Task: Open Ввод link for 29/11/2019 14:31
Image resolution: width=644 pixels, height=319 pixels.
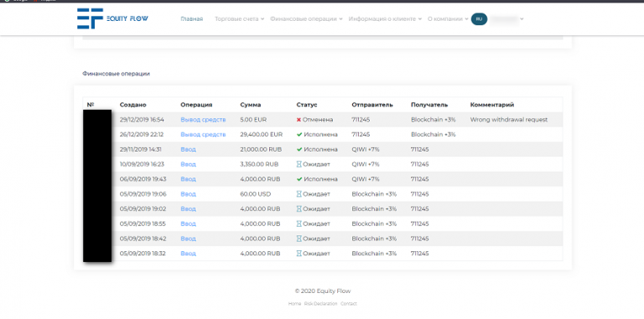Action: point(188,149)
